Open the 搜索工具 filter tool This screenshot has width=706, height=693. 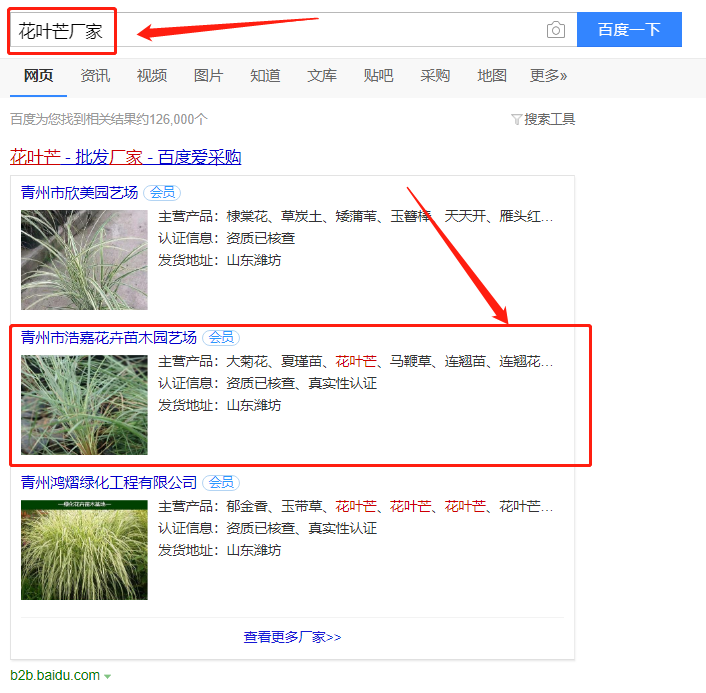pyautogui.click(x=544, y=119)
